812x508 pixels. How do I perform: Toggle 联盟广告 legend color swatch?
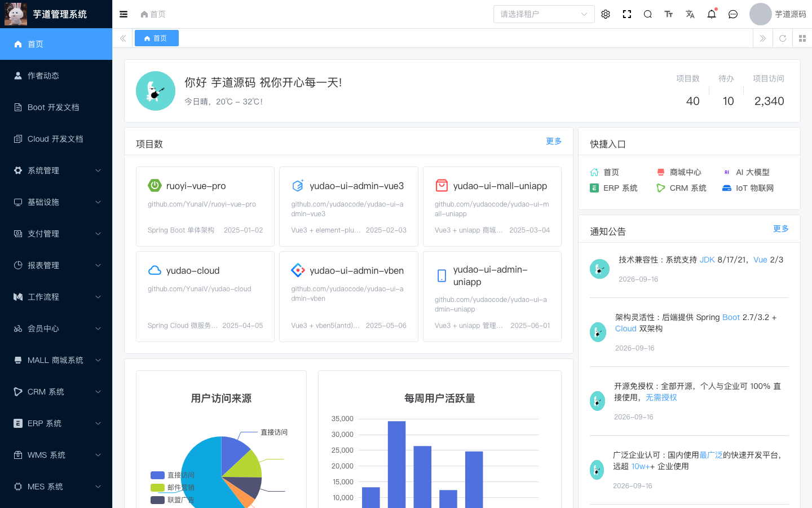(158, 500)
